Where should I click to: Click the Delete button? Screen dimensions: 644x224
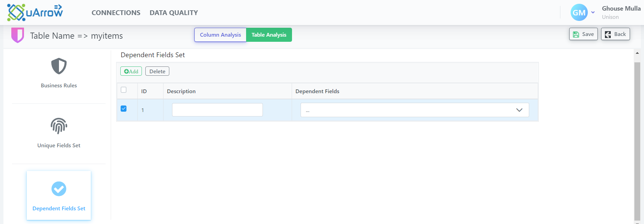pos(157,71)
